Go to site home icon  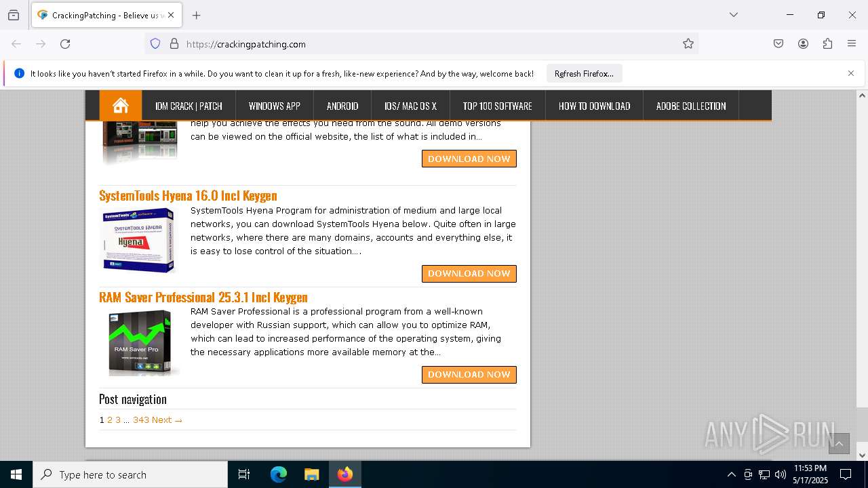(x=121, y=106)
